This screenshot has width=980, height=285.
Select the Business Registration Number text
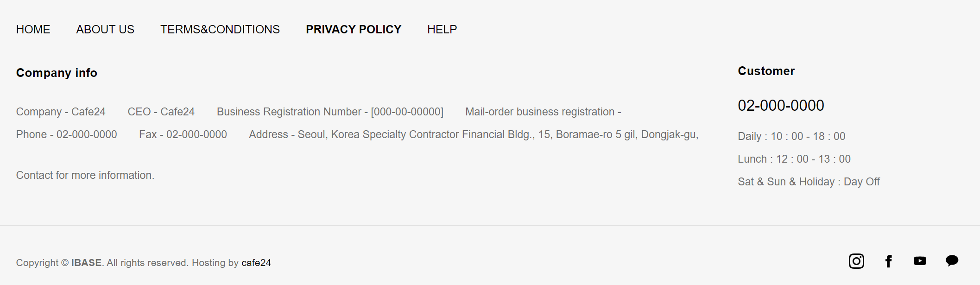point(330,112)
